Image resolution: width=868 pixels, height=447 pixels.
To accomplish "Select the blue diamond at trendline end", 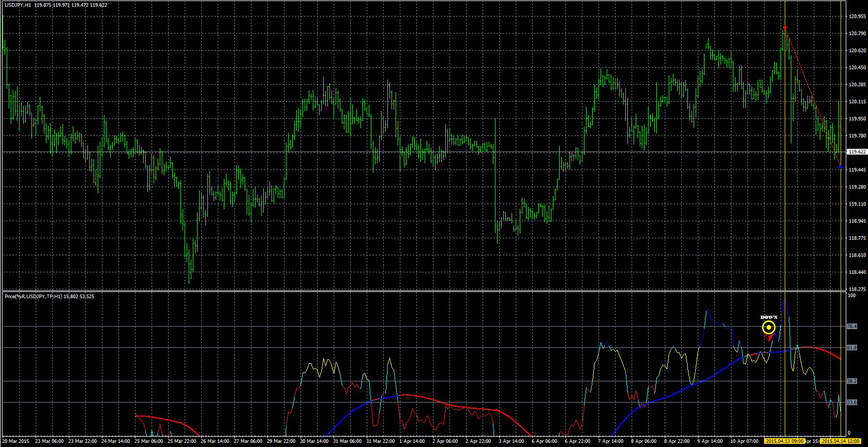I will coord(841,167).
